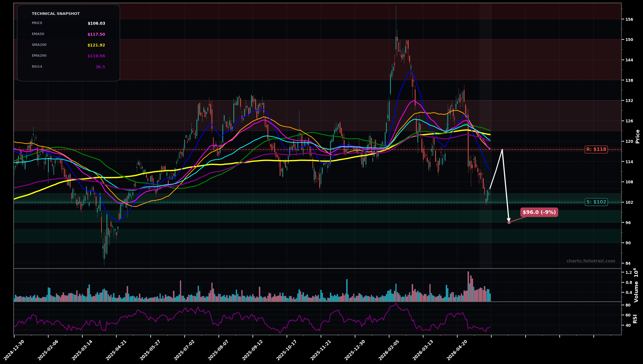
Task: Click the 108 price axis tick
Action: pos(629,182)
